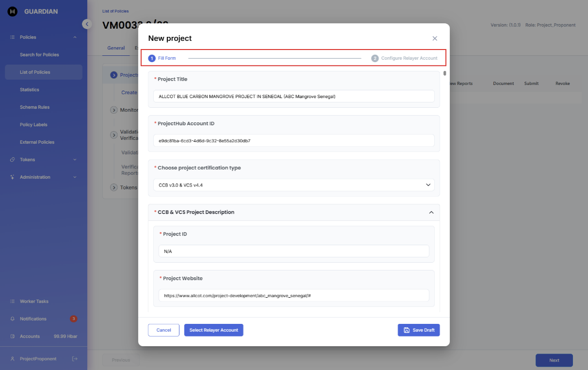Screen dimensions: 588x370
Task: Close the New project dialog
Action: point(435,38)
